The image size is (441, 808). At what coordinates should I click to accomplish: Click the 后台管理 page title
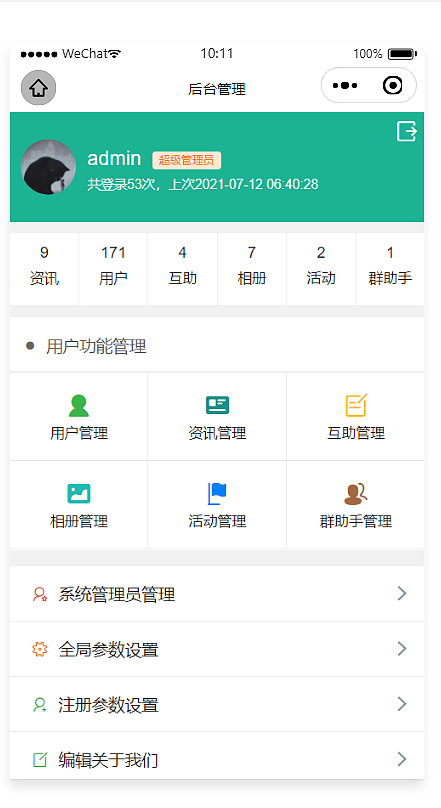pos(217,89)
